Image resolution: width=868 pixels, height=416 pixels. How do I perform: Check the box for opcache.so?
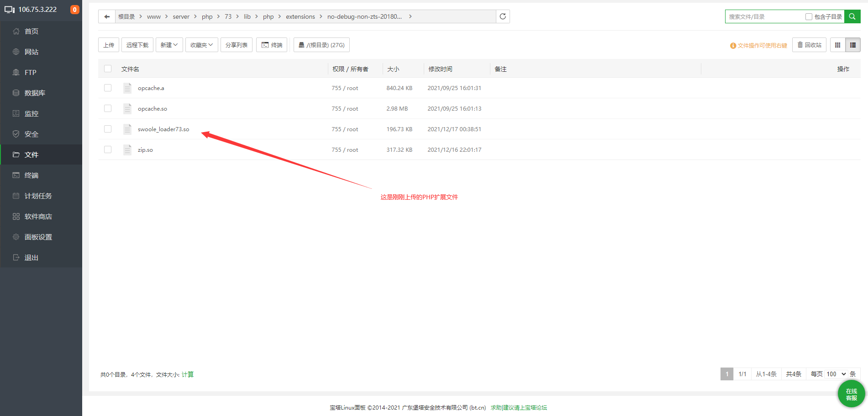(x=108, y=108)
